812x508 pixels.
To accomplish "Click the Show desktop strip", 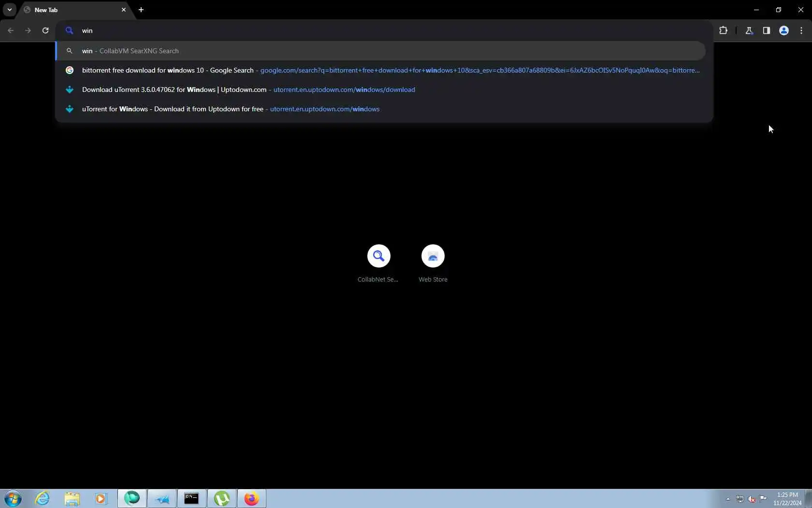I will [809, 498].
